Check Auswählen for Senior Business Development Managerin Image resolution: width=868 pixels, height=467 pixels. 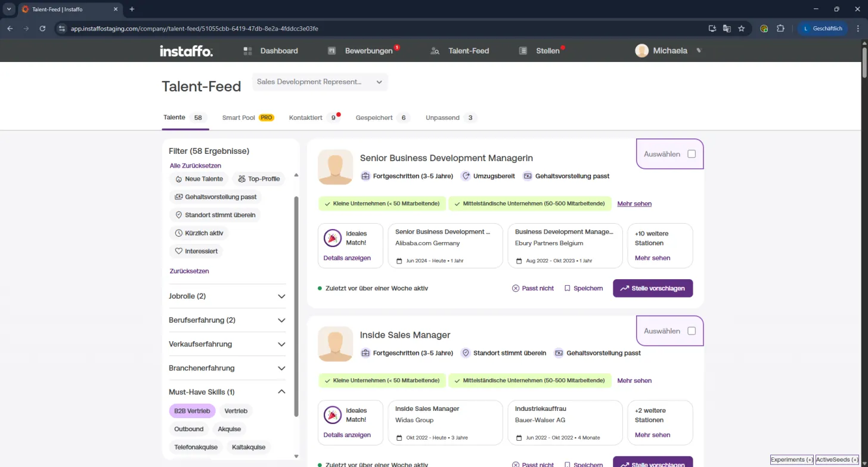(692, 154)
